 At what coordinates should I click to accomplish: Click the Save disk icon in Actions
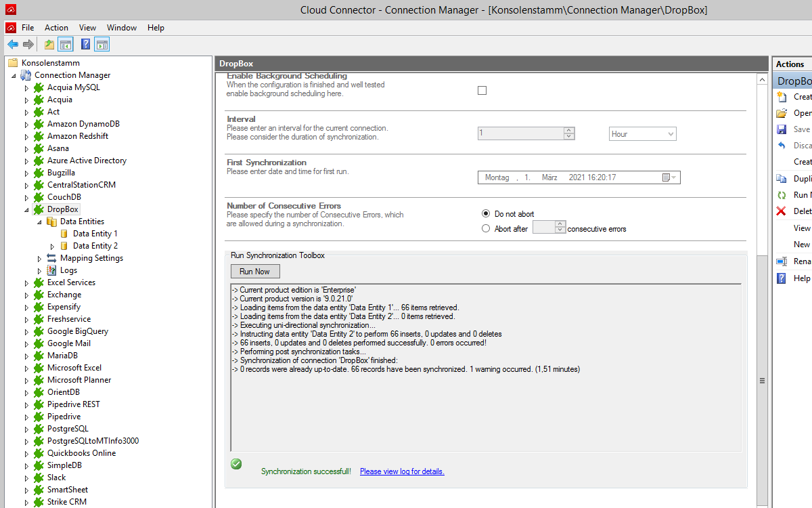(782, 129)
